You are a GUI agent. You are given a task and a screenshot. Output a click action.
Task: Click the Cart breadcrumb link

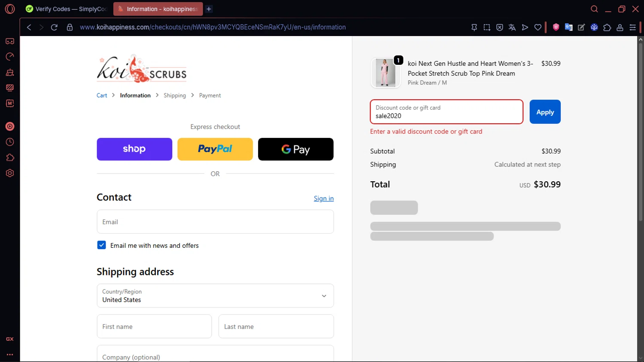click(x=102, y=95)
